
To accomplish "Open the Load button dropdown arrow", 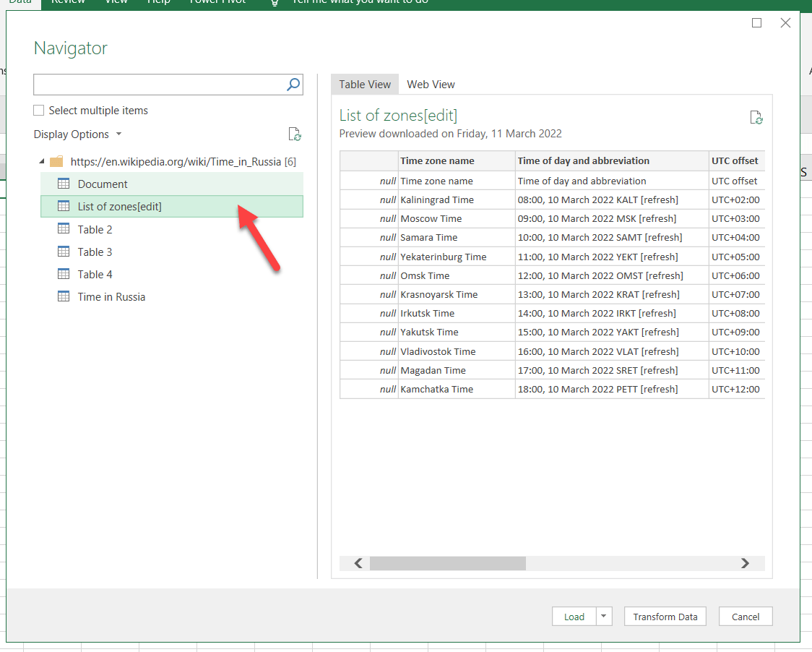I will 603,617.
